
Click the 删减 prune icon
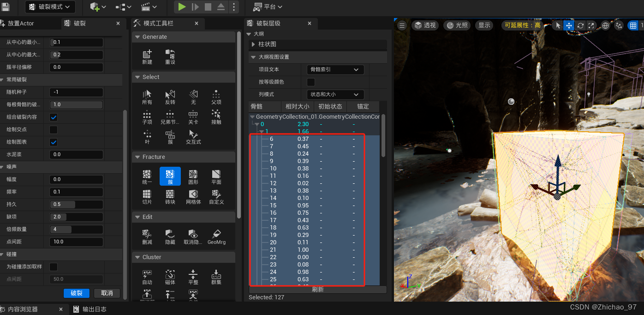coord(147,237)
